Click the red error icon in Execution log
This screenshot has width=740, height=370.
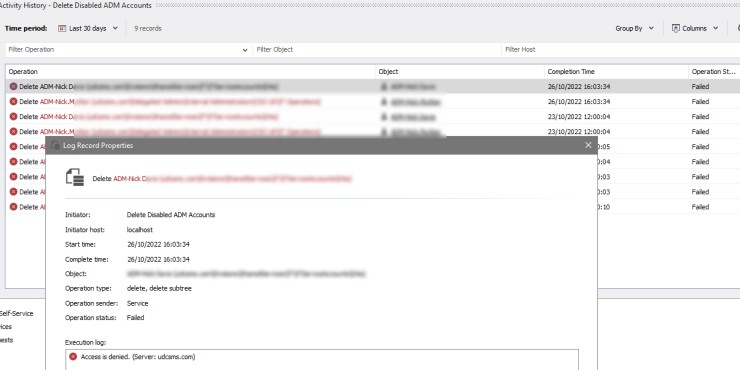point(73,357)
